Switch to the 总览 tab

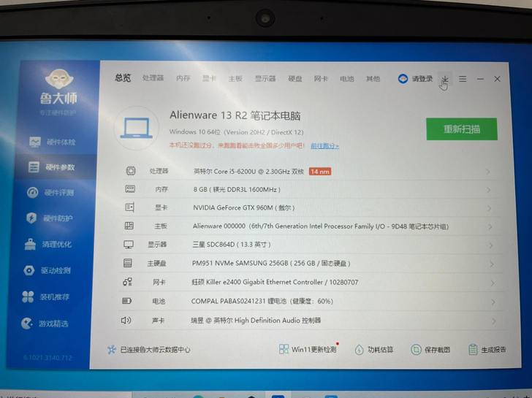click(123, 78)
